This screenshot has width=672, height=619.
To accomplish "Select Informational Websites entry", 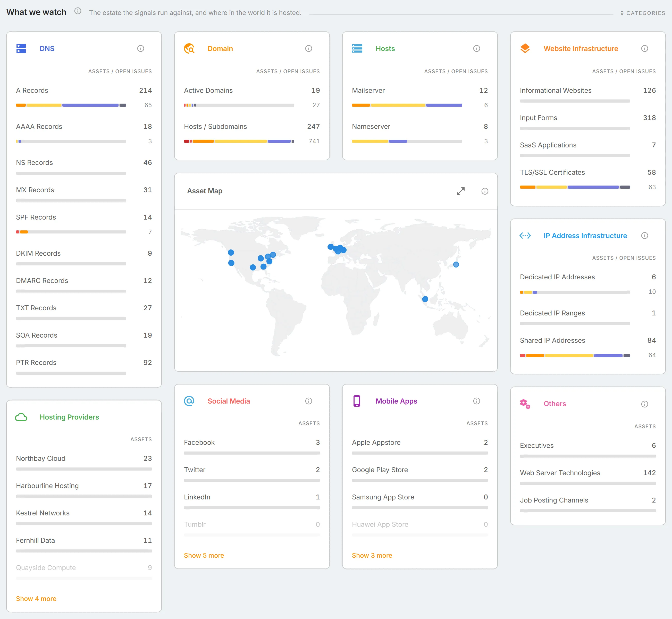I will pos(588,95).
